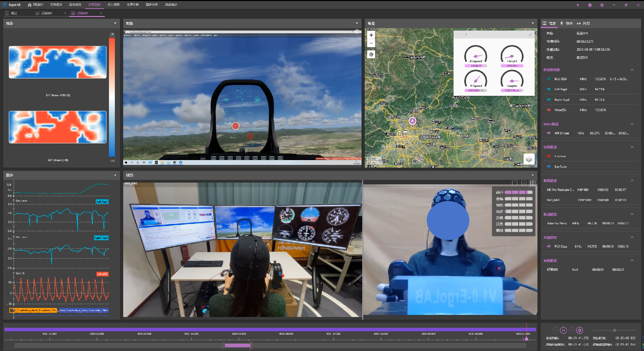Screen dimensions: 644x351
Task: Collapse the fNIRS数据 section
Action: [632, 124]
